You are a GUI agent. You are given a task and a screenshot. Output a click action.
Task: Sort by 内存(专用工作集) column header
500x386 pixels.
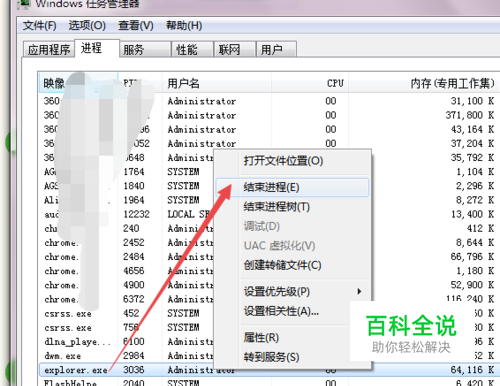(424, 83)
